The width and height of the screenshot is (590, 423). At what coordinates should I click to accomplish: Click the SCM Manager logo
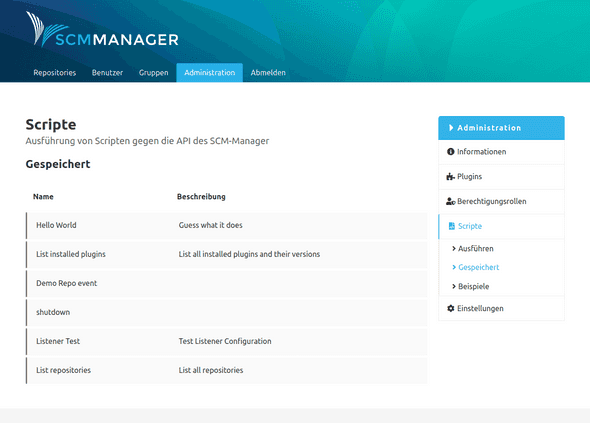[102, 30]
